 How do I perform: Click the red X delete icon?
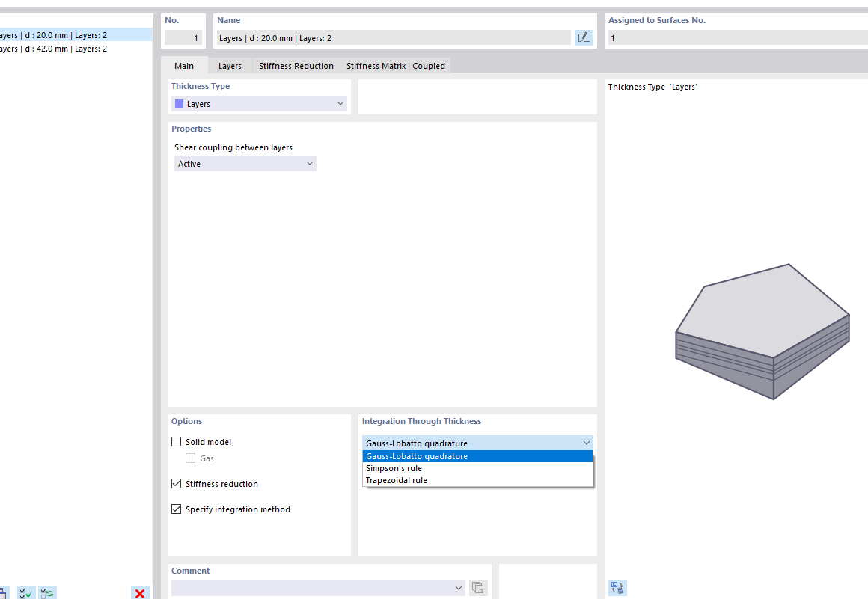click(139, 594)
